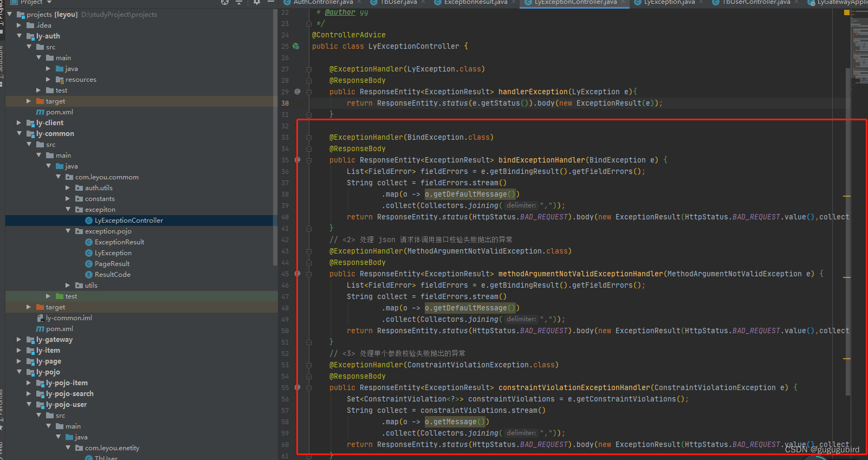
Task: Collapse the ly-pojo module
Action: [x=20, y=372]
